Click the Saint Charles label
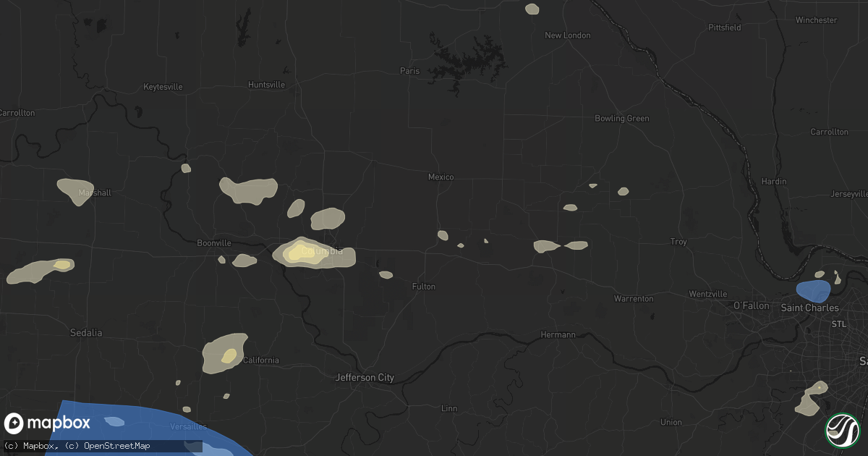 809,308
